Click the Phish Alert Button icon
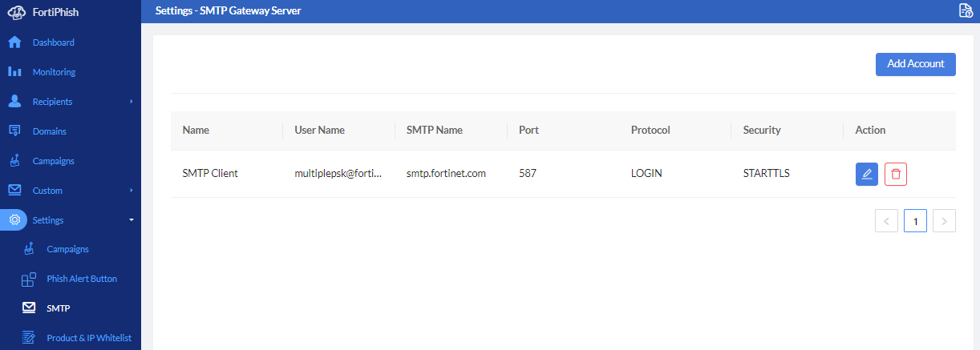Screen dimensions: 980x350 [29, 280]
